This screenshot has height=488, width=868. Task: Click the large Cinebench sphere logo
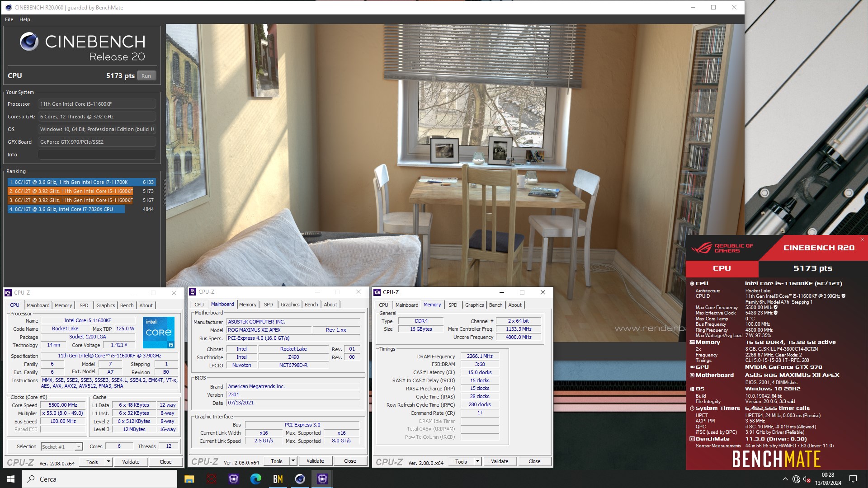point(29,42)
